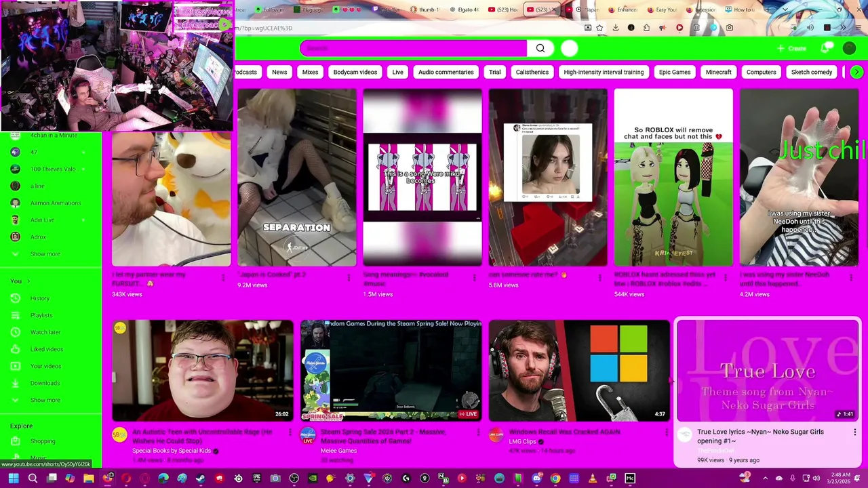Open the NeeDoh sister short thumbnail

pos(799,178)
